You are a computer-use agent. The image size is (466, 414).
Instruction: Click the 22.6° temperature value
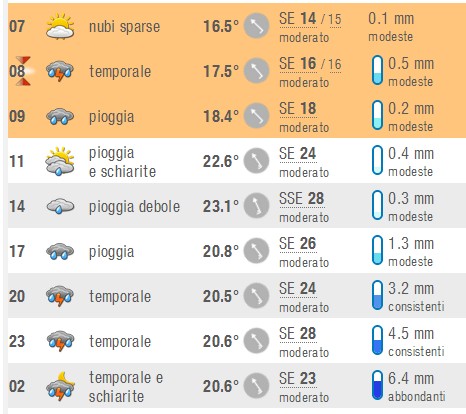(x=221, y=161)
